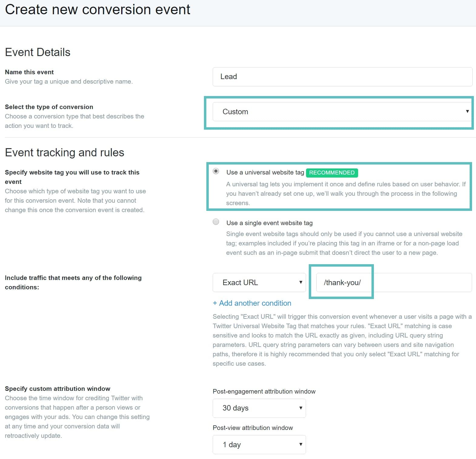This screenshot has width=476, height=459.
Task: Click the Create new conversion event title
Action: [x=98, y=9]
